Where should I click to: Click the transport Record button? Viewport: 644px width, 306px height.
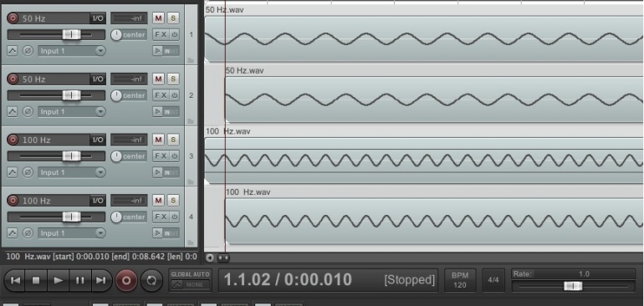coord(126,281)
